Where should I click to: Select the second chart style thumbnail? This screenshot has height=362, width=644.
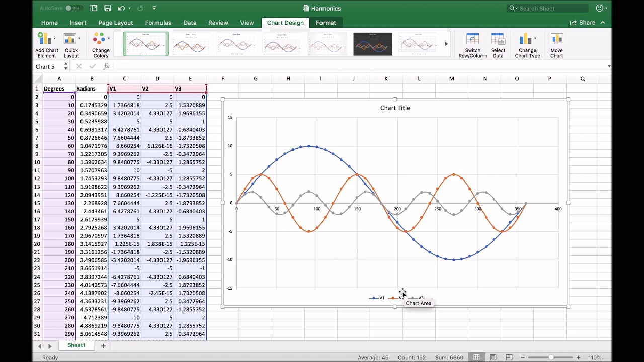[191, 44]
